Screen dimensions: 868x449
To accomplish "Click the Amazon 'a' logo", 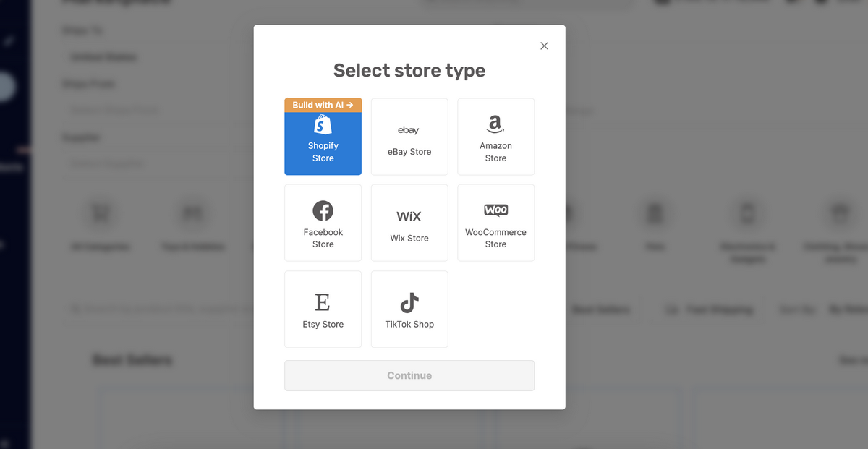I will 495,126.
